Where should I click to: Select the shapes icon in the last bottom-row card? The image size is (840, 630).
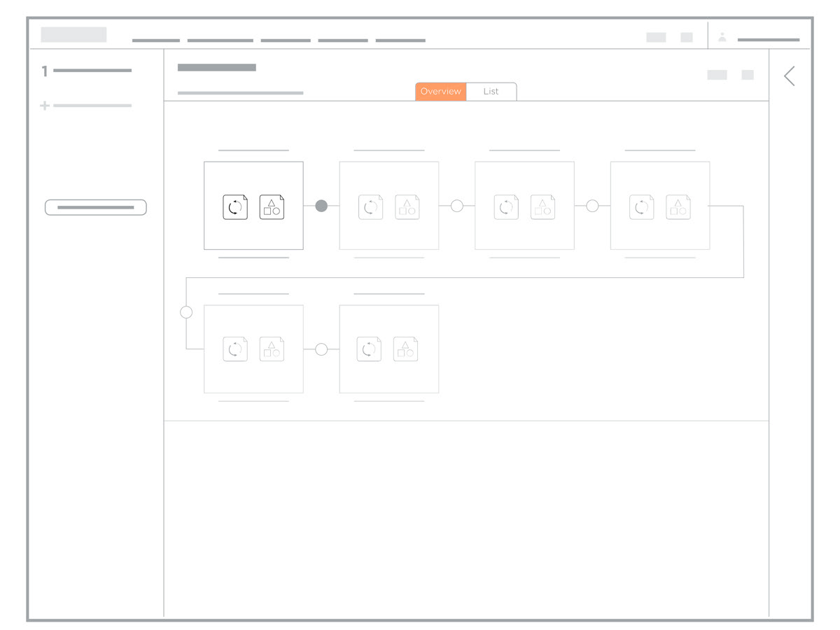point(406,349)
